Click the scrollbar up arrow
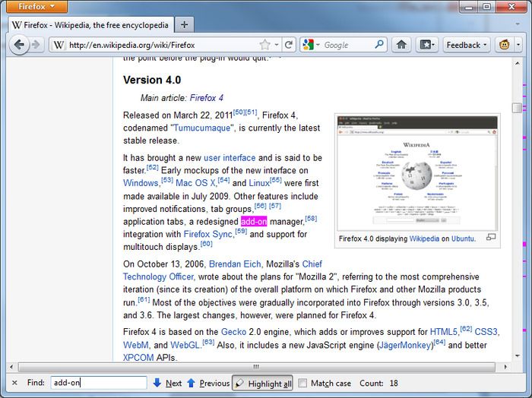 pyautogui.click(x=518, y=63)
